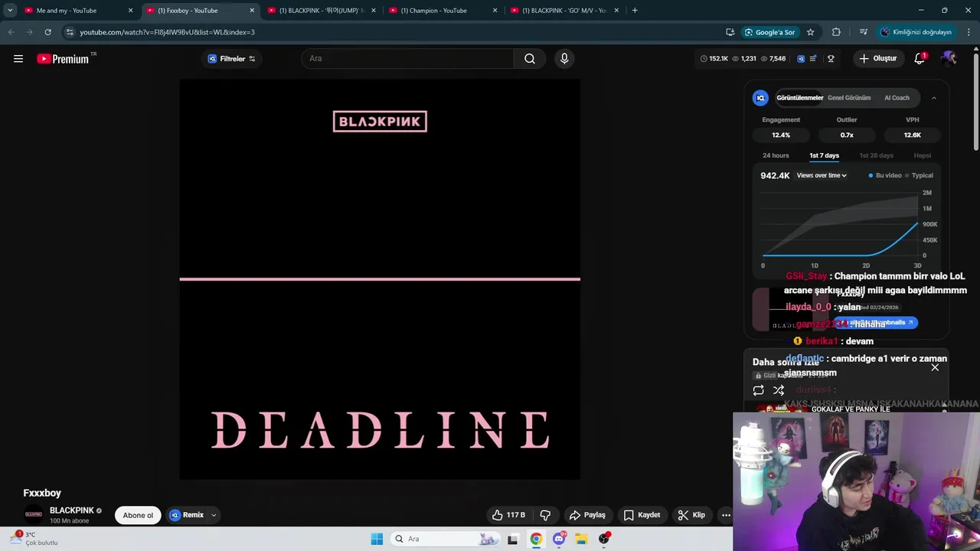
Task: Close the Daha sonra izle playlist panel
Action: pyautogui.click(x=935, y=367)
